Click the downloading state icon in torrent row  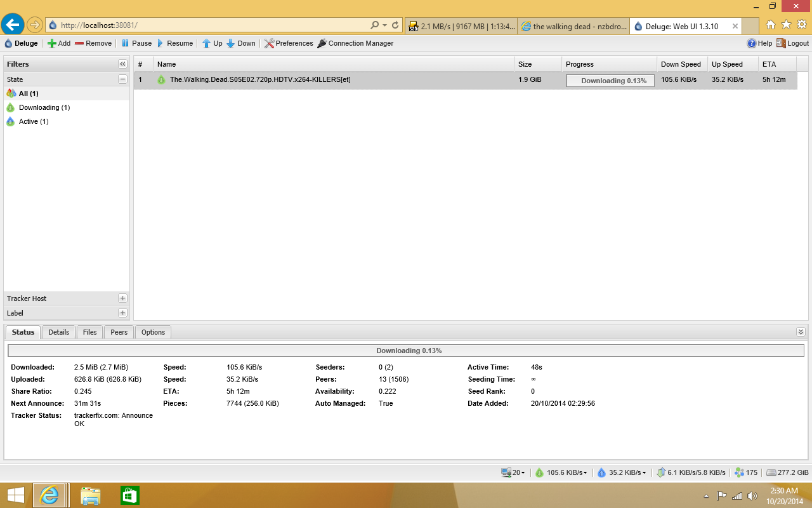[x=161, y=80]
